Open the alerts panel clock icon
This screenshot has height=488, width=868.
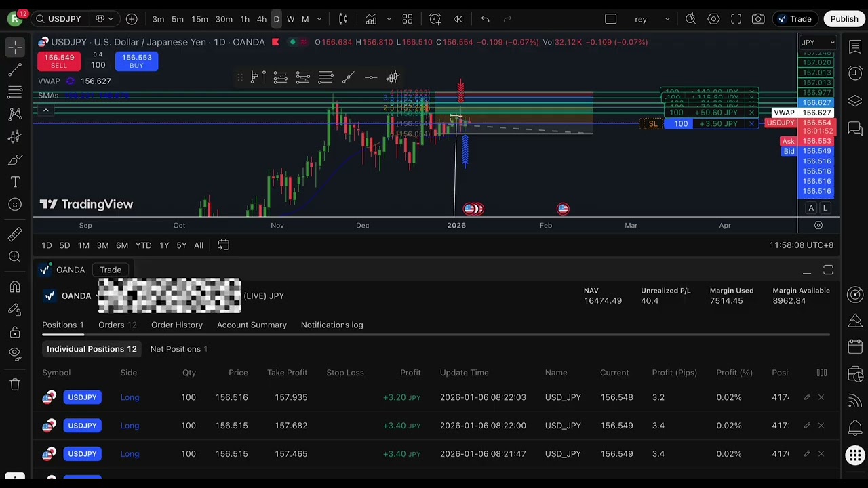[x=855, y=73]
